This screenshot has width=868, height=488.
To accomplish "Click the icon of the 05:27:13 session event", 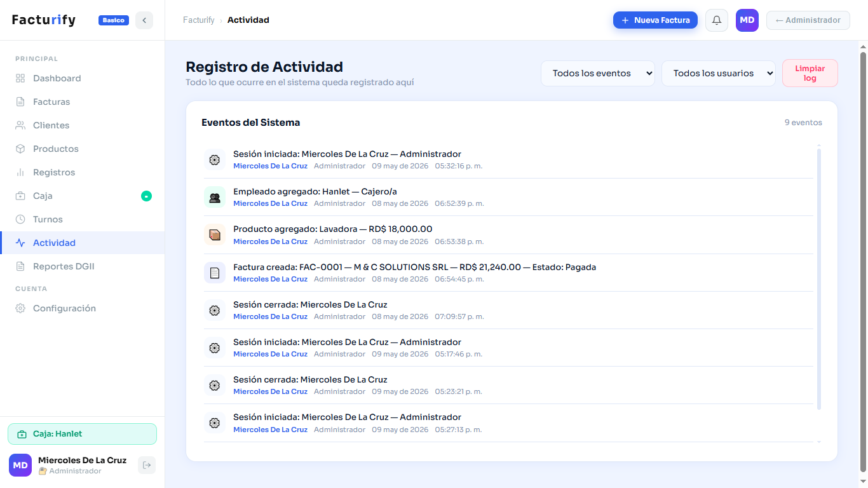I will (215, 423).
